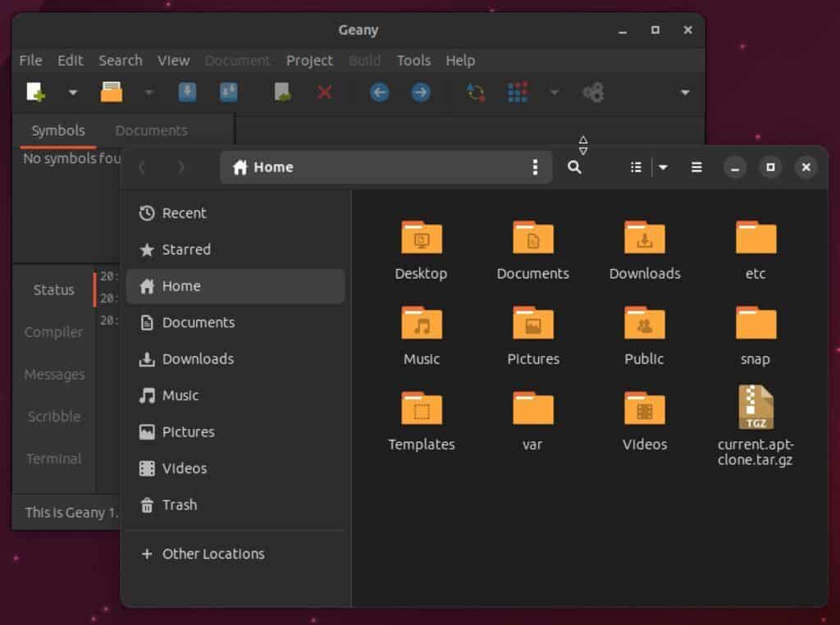
Task: Navigate forward using Geany's blue right arrow
Action: 421,92
